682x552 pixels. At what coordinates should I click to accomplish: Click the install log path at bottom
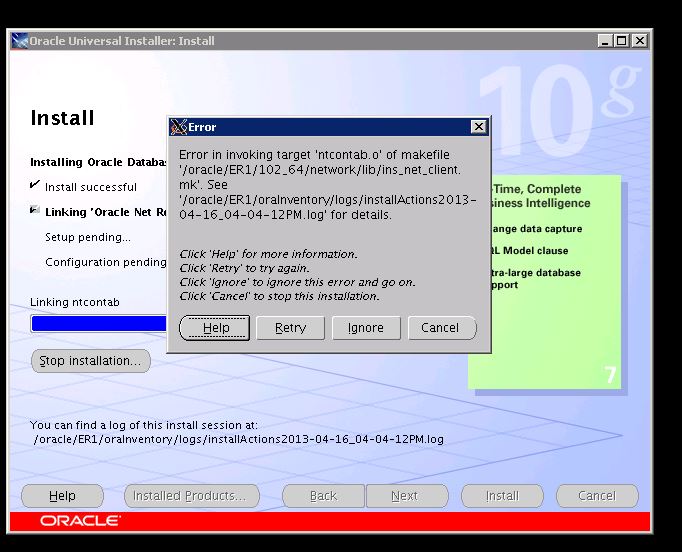238,439
